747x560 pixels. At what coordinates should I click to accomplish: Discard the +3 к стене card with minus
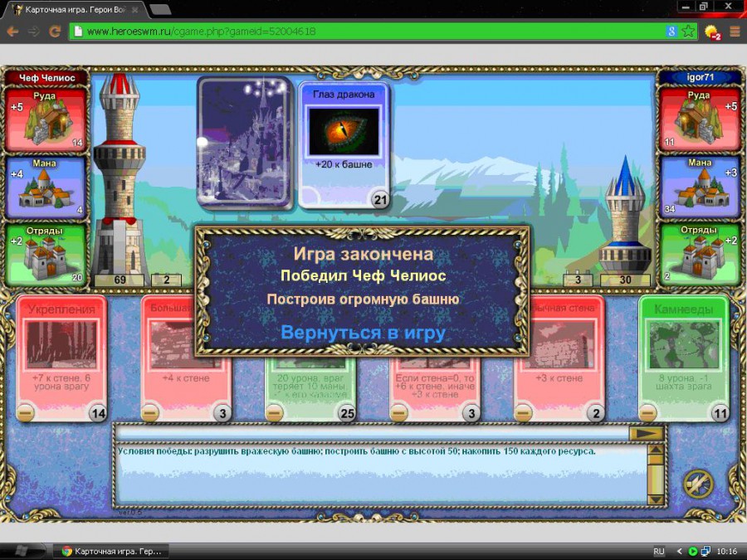coord(523,412)
